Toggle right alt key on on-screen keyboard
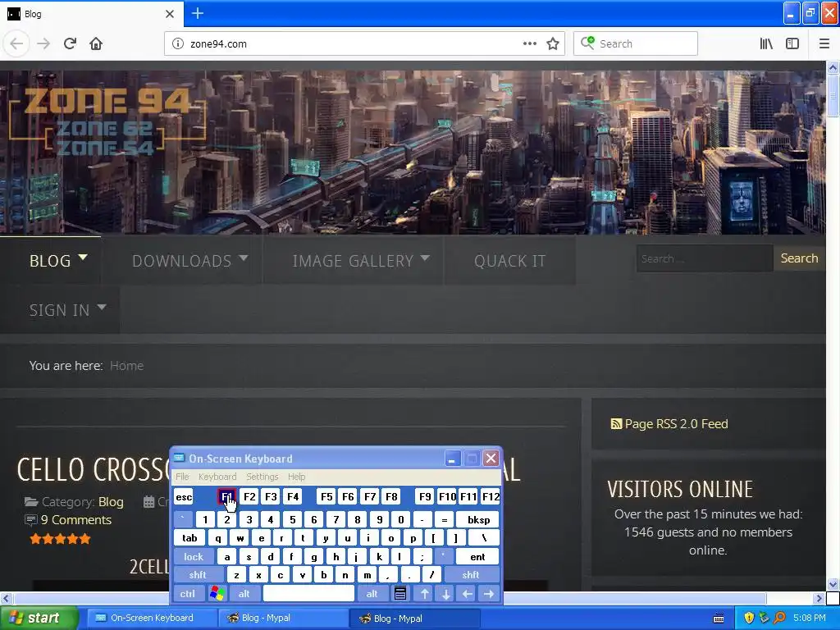This screenshot has height=630, width=840. (372, 594)
